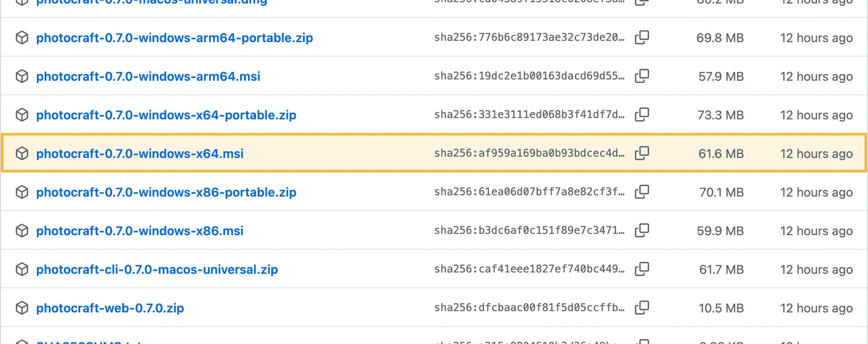Click the 59.9 MB file size

(720, 231)
